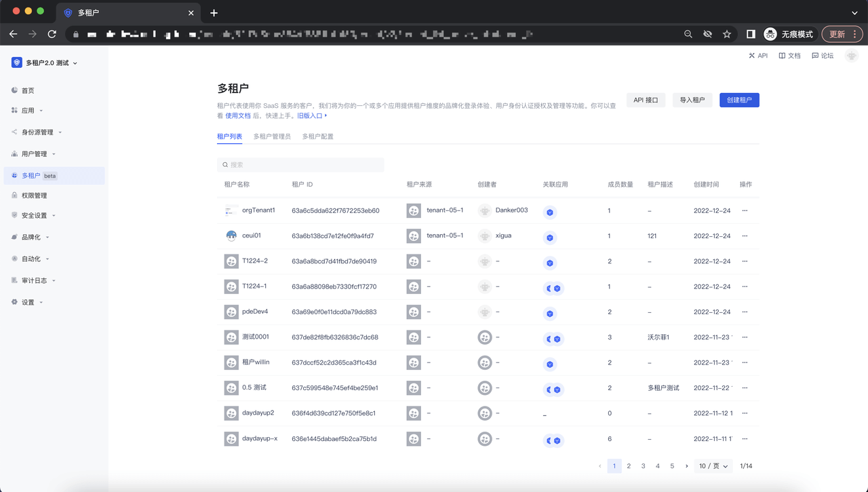Click the 首页 home icon in sidebar
This screenshot has width=868, height=492.
coord(15,90)
